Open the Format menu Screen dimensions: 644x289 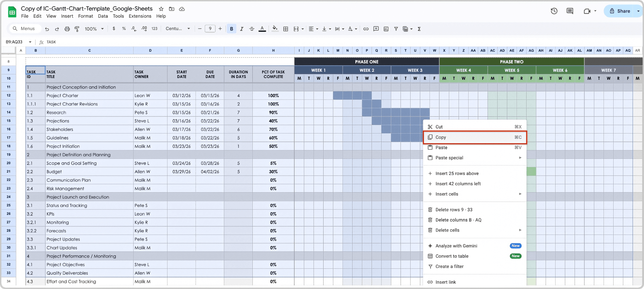86,16
